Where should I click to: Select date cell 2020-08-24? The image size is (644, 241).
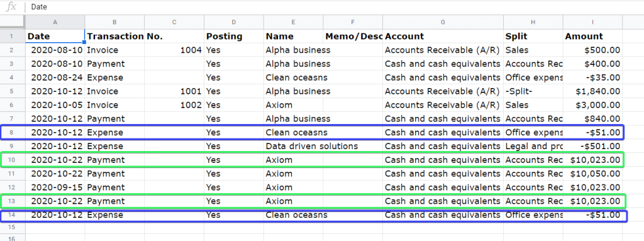(55, 77)
